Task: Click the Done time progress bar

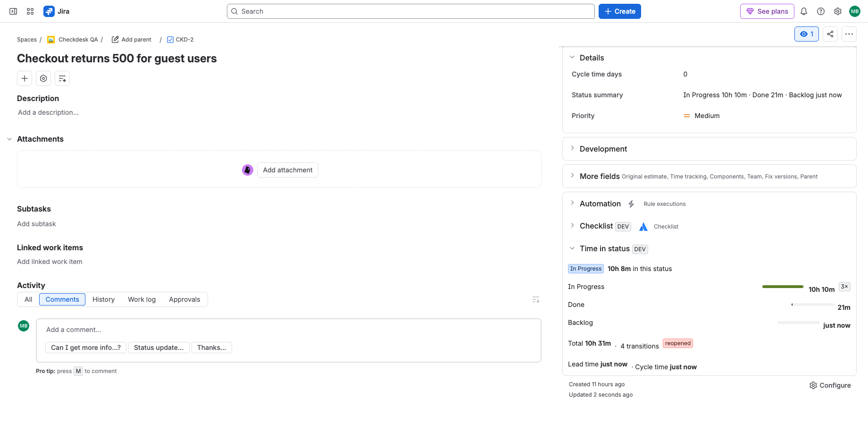Action: pyautogui.click(x=812, y=305)
